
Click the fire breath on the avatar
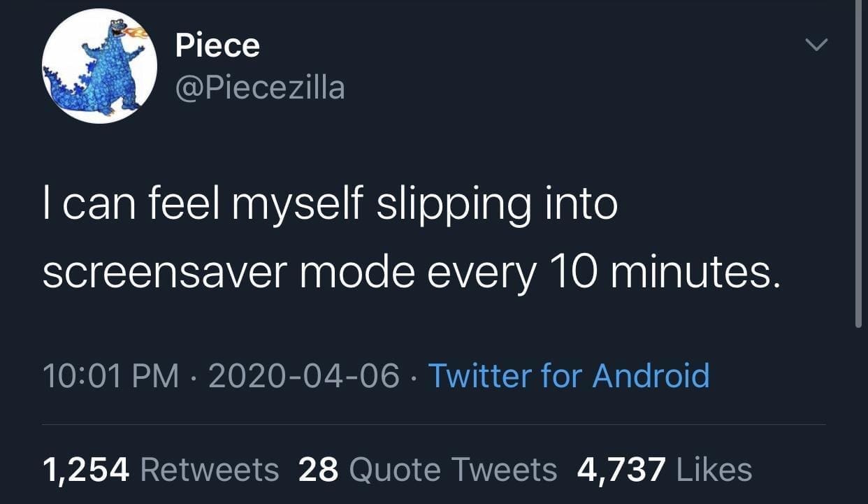tap(136, 33)
